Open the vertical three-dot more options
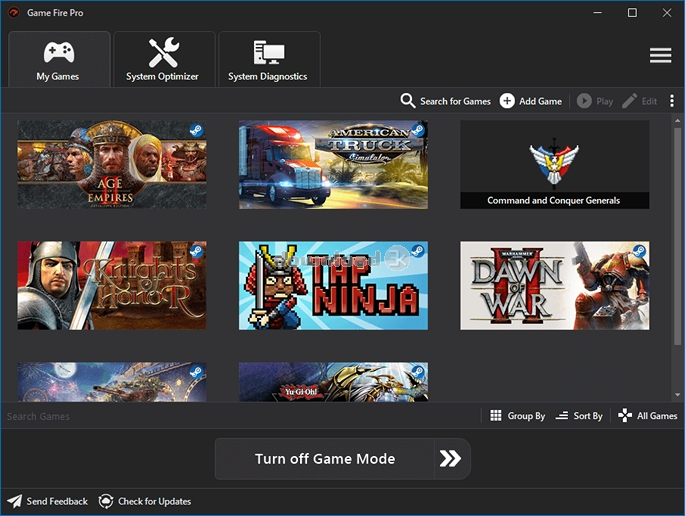The image size is (685, 516). [x=672, y=101]
